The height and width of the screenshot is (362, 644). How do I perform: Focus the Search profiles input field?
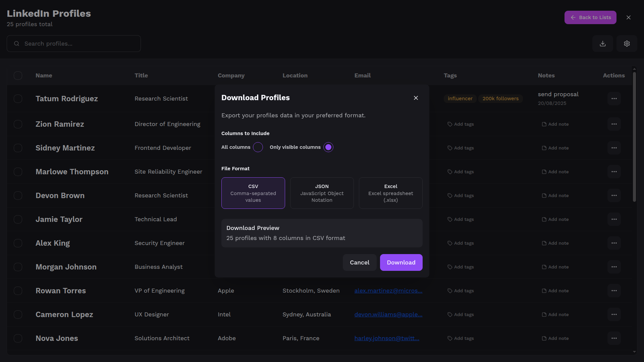tap(79, 44)
